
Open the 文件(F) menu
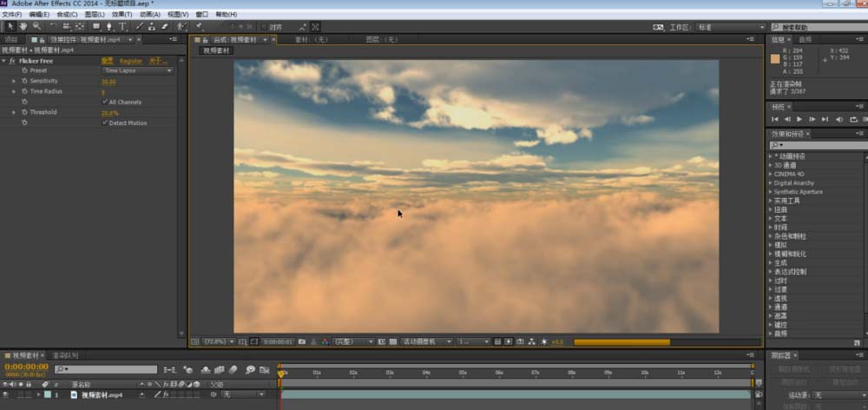tap(12, 15)
